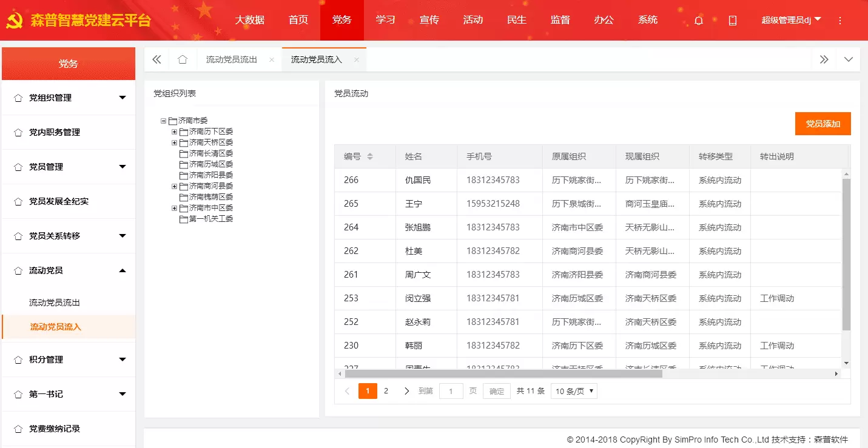Open 大数据 in top navigation
The height and width of the screenshot is (448, 868).
click(x=250, y=20)
